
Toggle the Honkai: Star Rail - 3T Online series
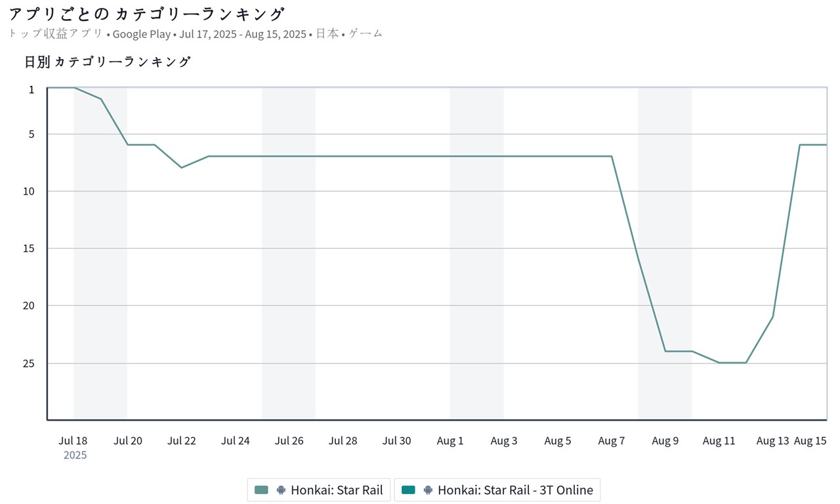515,490
